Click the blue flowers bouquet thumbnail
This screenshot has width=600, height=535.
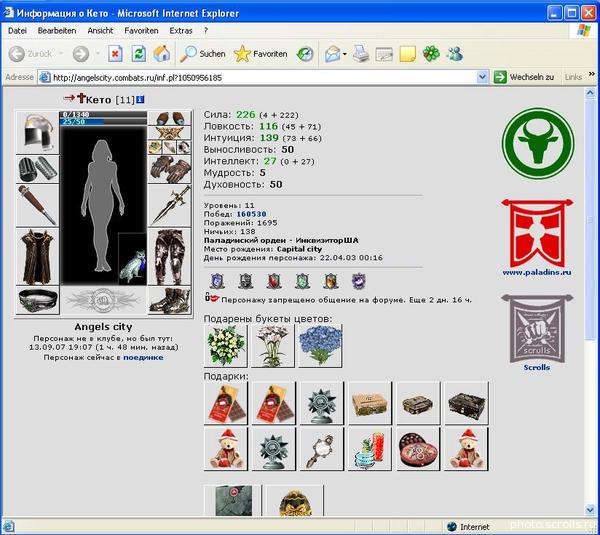[x=320, y=346]
